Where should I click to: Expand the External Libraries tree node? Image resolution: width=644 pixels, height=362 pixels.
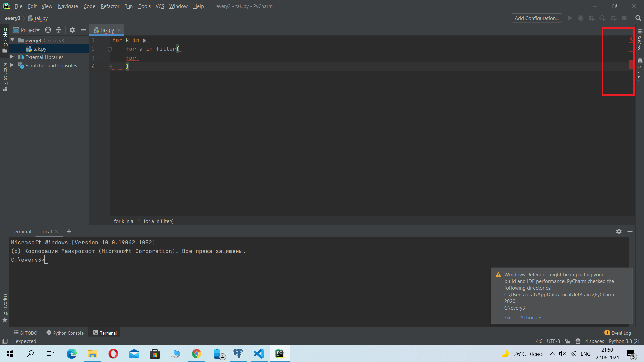click(x=12, y=57)
